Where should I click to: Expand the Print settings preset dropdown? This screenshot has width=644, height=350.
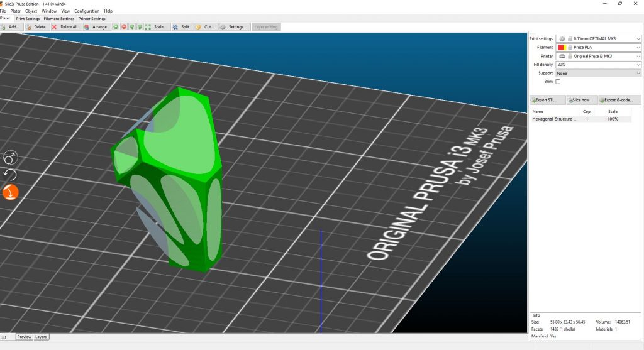coord(638,38)
